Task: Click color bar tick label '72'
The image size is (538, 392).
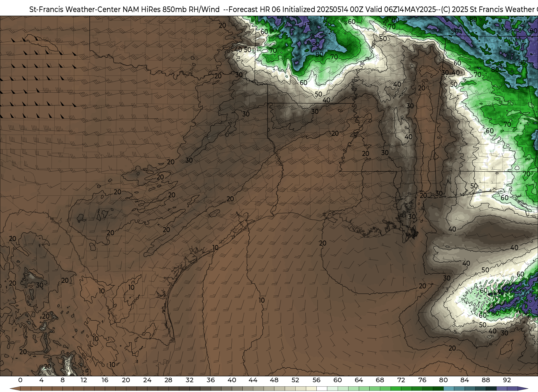Action: point(401,380)
